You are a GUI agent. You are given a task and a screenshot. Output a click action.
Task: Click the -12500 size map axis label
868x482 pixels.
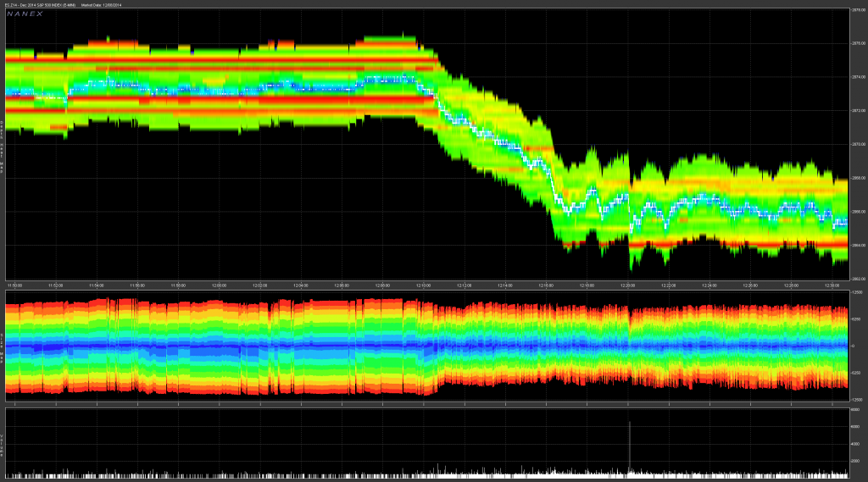(856, 400)
